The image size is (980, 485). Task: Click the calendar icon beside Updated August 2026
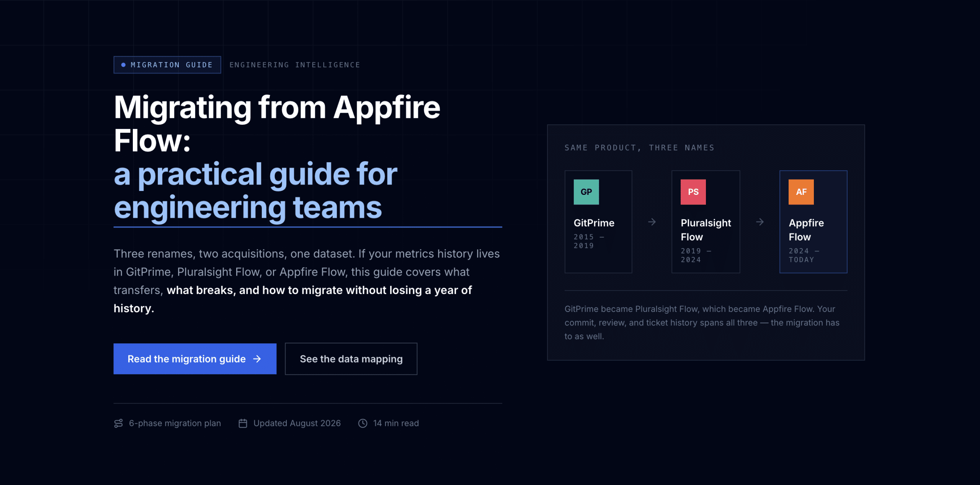point(243,423)
